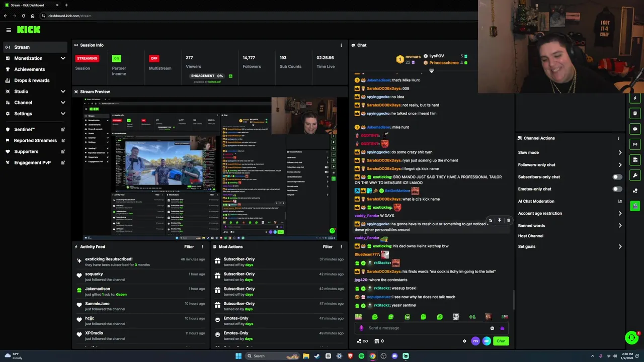Open Followers-only chat options chevron
644x362 pixels.
pos(620,165)
